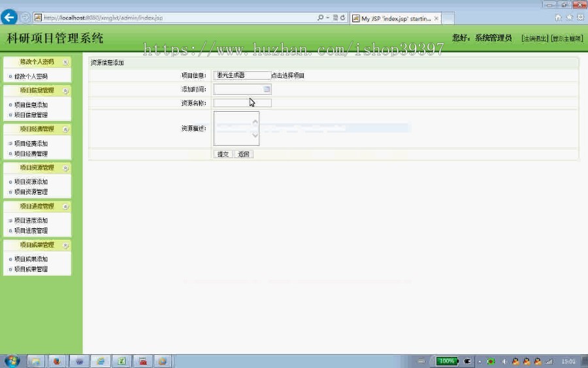Click the 返回 button
588x368 pixels.
click(x=244, y=154)
